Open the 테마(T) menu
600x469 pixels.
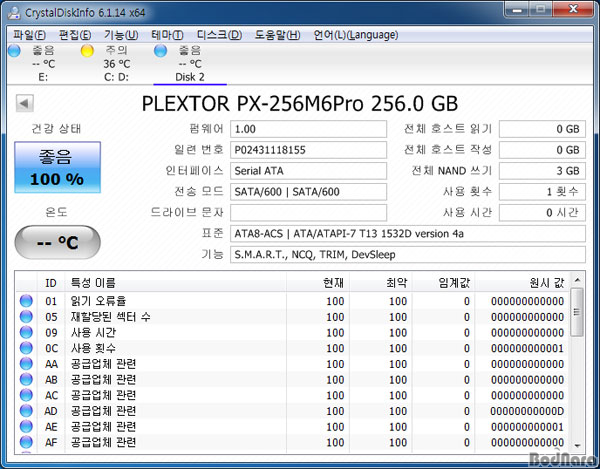[167, 35]
